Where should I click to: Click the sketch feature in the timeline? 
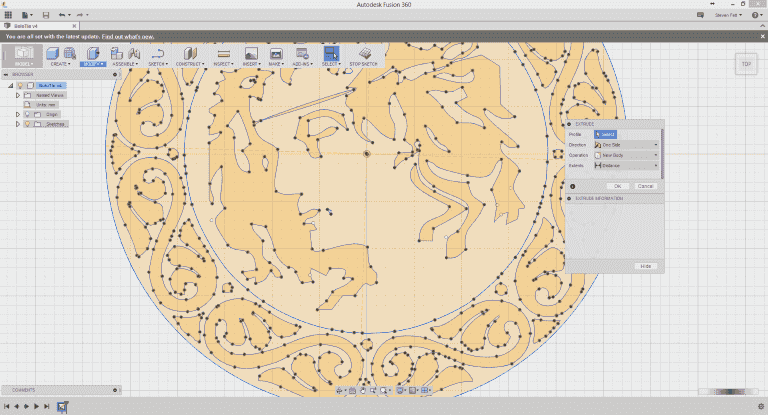click(x=63, y=406)
